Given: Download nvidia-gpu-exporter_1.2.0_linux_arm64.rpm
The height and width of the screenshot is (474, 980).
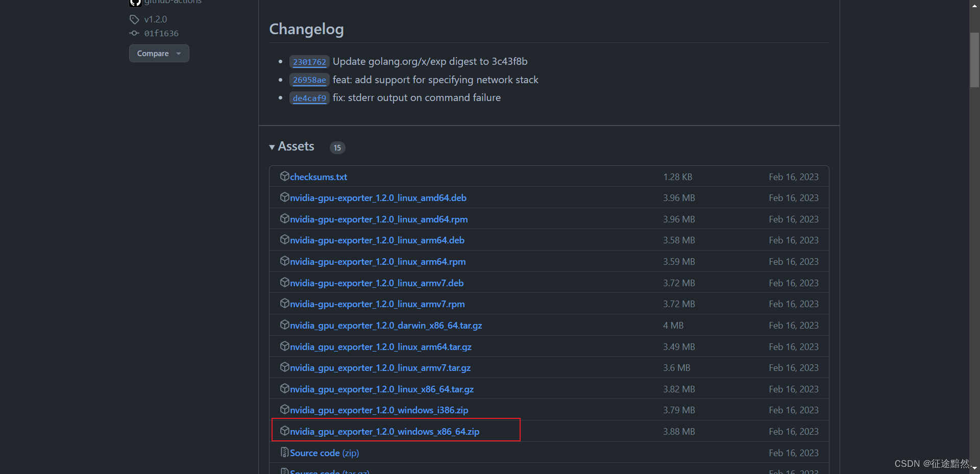Looking at the screenshot, I should click(x=378, y=262).
